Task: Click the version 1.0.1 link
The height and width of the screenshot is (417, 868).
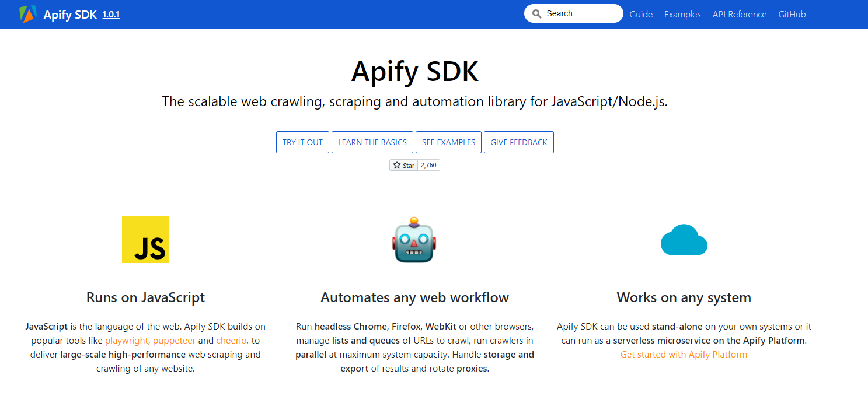Action: [x=111, y=15]
